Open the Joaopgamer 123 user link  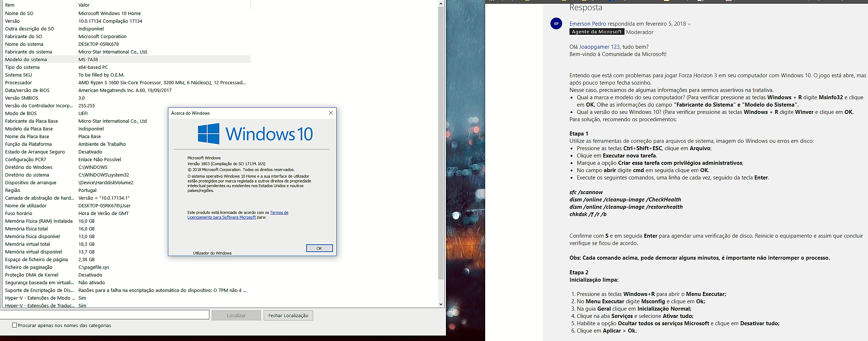599,47
